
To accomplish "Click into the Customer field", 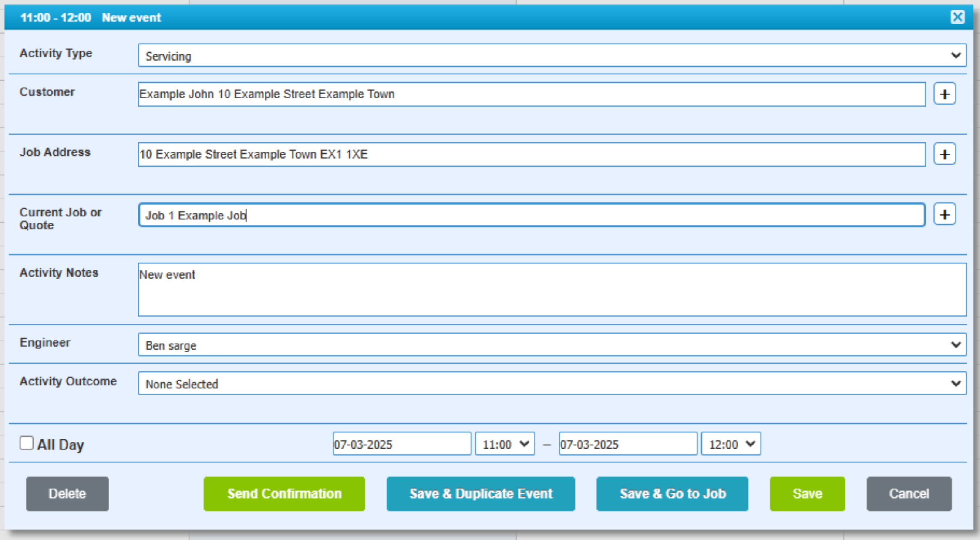I will point(531,94).
